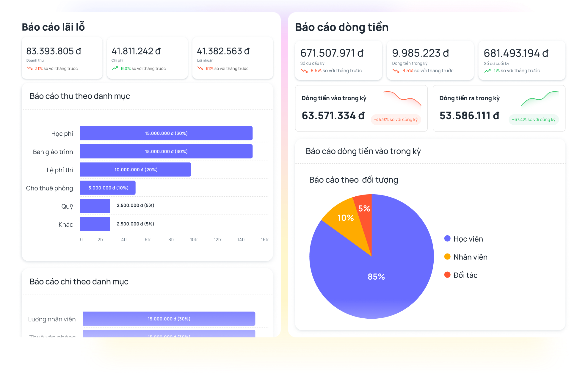The image size is (588, 374).
Task: Click the green uptrend arrow under Số dư cuối kỳ
Action: pos(487,71)
